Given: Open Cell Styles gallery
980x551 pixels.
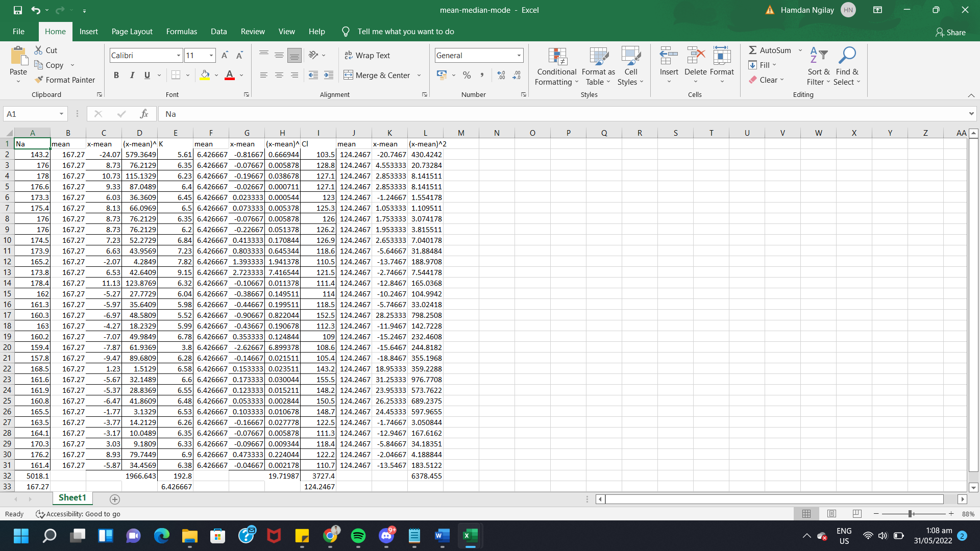Looking at the screenshot, I should pyautogui.click(x=631, y=66).
